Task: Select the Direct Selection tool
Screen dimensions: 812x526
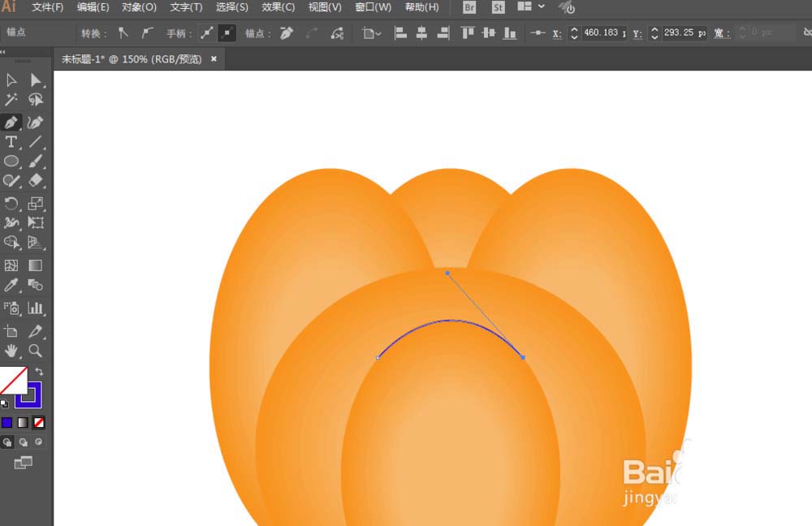Action: [x=35, y=80]
